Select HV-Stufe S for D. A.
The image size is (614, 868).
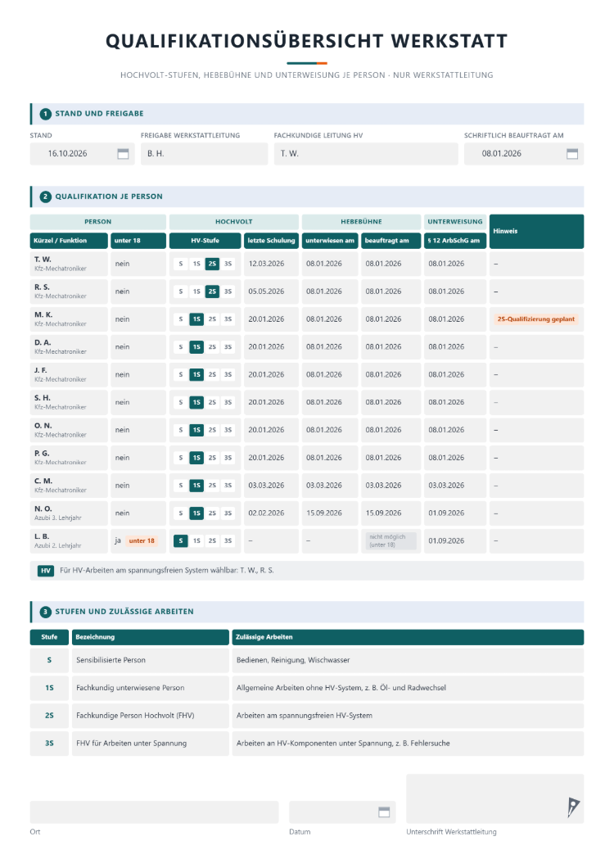(180, 347)
